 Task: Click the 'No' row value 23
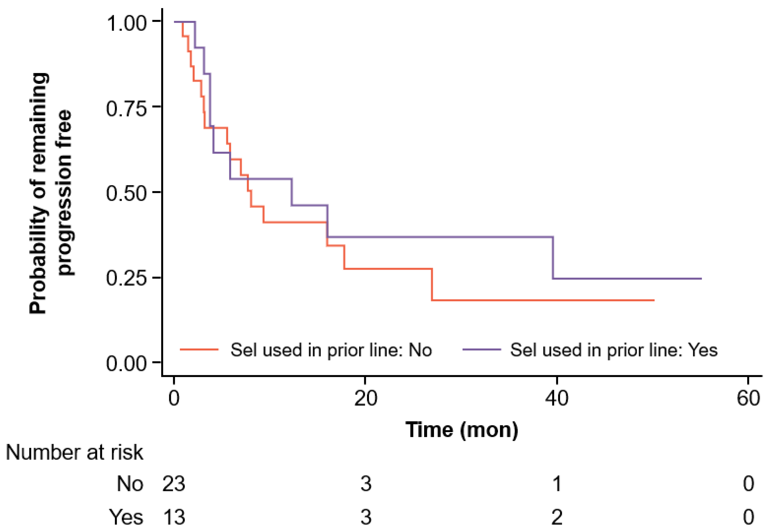click(x=174, y=484)
